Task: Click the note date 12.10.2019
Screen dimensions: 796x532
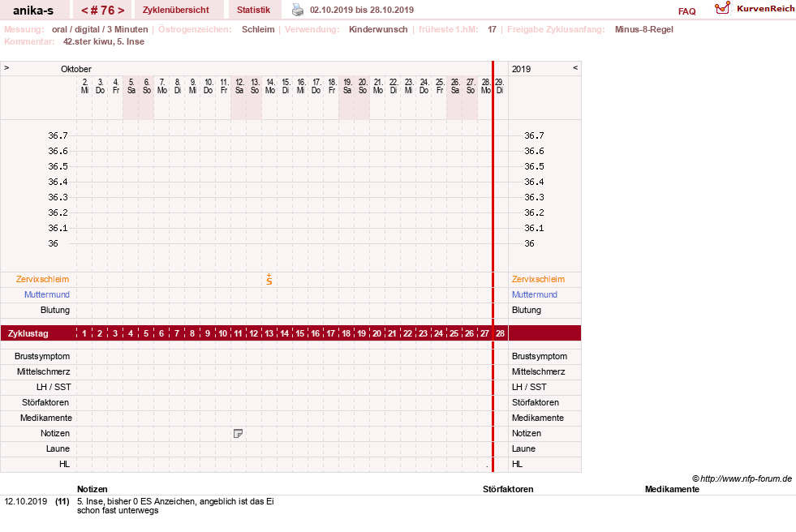Action: pyautogui.click(x=26, y=501)
